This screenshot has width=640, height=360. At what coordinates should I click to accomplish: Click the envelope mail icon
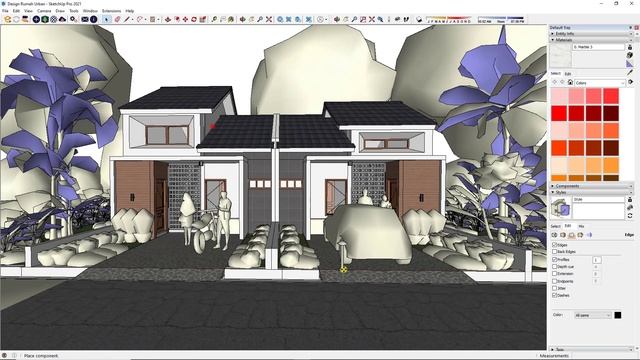(x=84, y=19)
